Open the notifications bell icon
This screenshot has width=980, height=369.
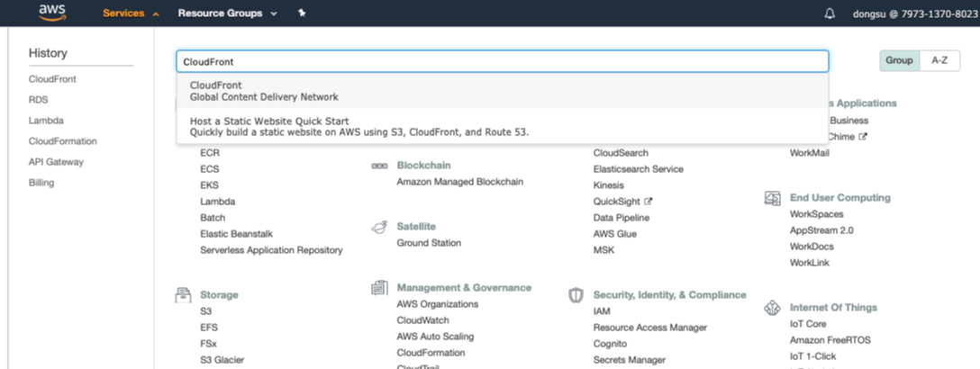830,13
